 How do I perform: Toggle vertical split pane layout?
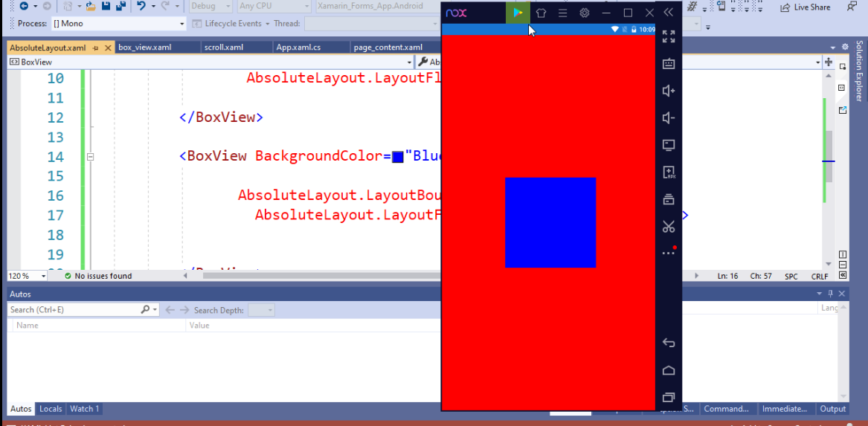pyautogui.click(x=843, y=254)
